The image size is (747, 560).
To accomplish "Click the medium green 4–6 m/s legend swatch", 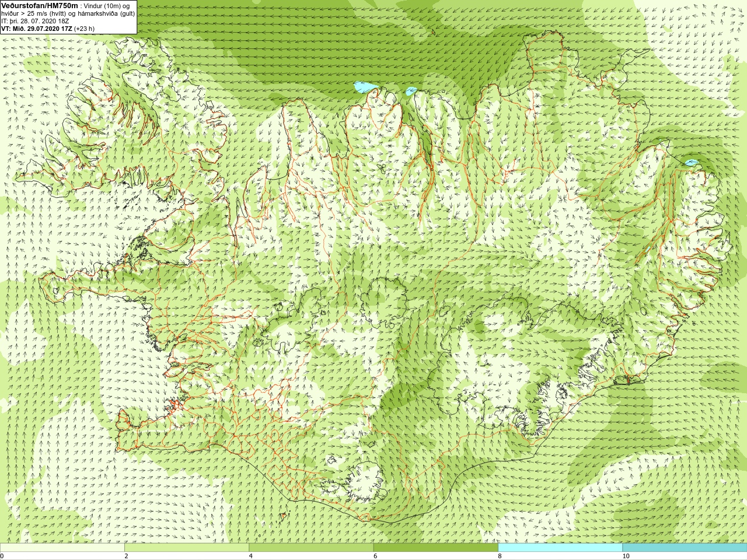I will (311, 548).
